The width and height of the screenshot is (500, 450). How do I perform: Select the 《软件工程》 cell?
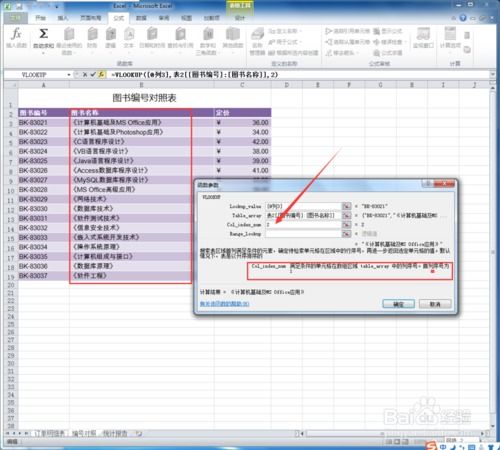141,276
